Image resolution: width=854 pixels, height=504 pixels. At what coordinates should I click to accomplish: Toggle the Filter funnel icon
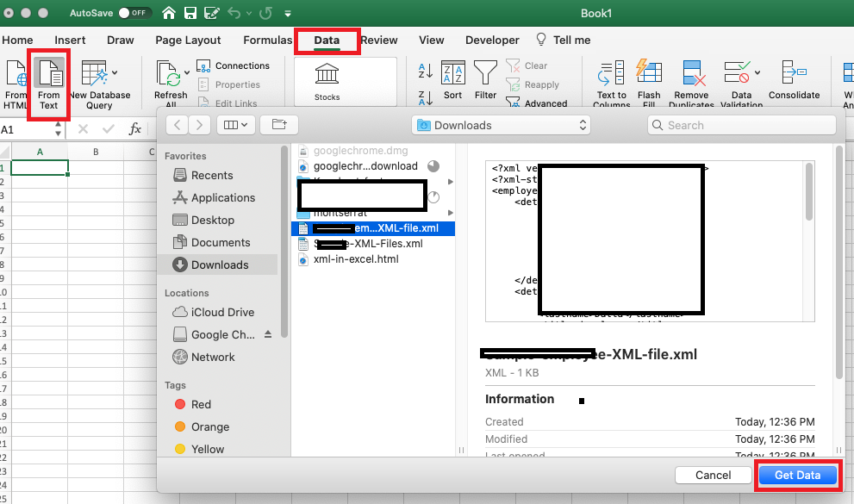485,72
